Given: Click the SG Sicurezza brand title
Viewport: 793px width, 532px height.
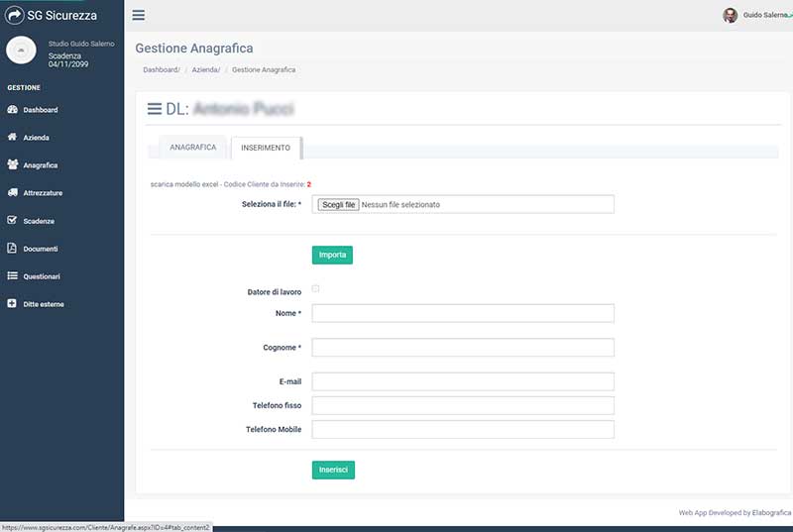Looking at the screenshot, I should 61,15.
